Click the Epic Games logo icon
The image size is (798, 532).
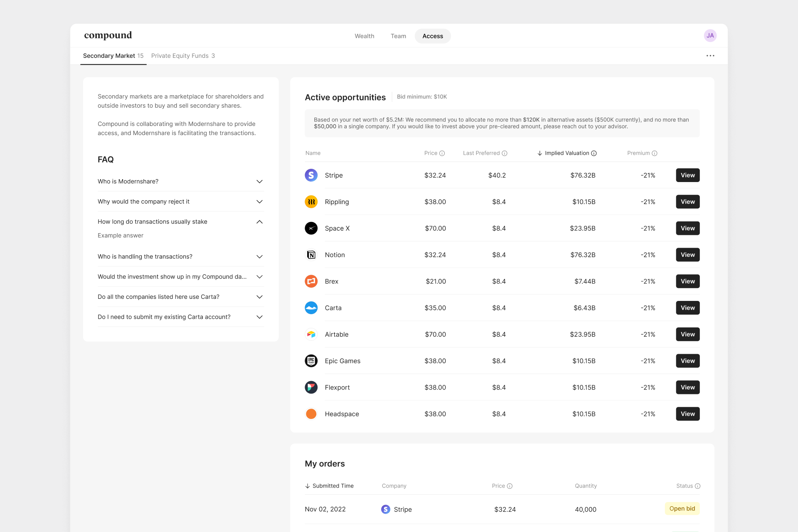311,361
